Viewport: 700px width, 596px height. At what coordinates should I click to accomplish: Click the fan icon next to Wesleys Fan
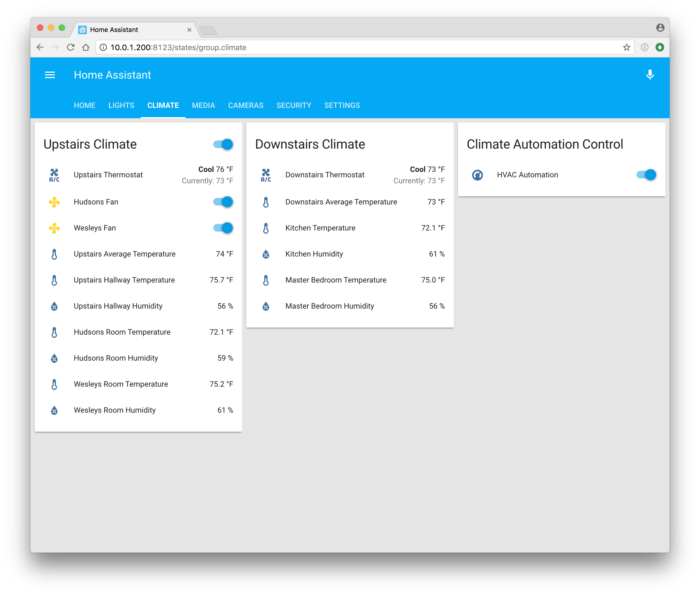[x=53, y=228]
